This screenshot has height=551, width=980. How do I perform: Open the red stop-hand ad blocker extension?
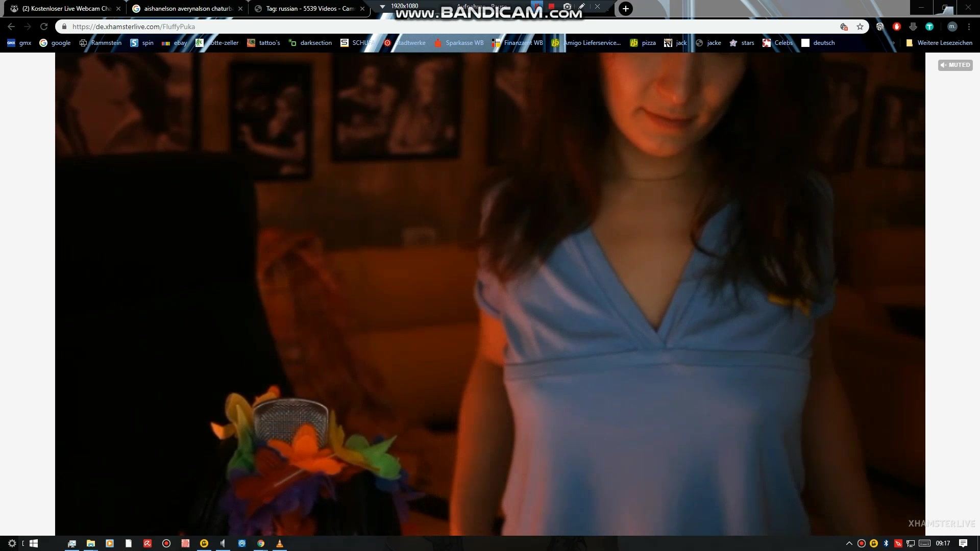tap(896, 27)
